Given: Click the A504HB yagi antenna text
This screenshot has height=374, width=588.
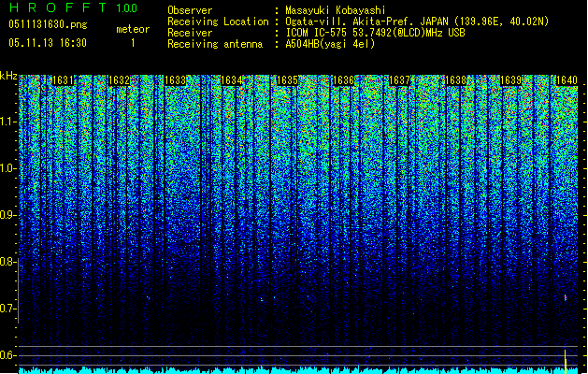Looking at the screenshot, I should pyautogui.click(x=330, y=44).
